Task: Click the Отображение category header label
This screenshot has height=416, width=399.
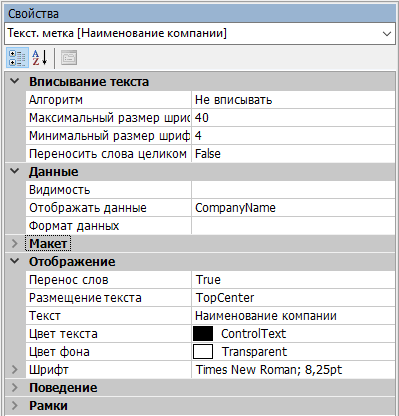Action: [x=72, y=262]
